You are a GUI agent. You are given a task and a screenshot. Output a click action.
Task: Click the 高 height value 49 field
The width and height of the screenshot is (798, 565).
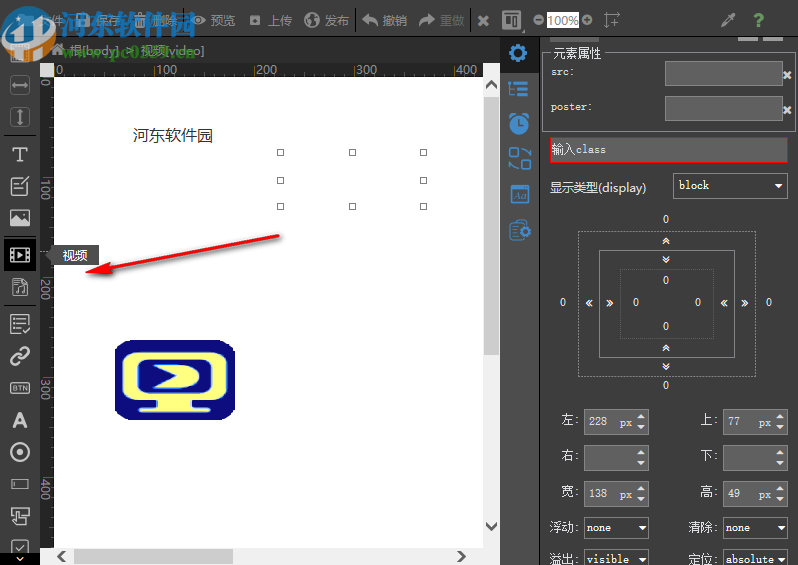755,494
